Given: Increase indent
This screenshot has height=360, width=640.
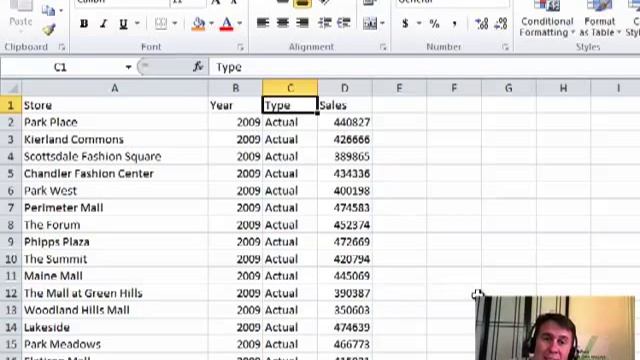Looking at the screenshot, I should (x=344, y=23).
